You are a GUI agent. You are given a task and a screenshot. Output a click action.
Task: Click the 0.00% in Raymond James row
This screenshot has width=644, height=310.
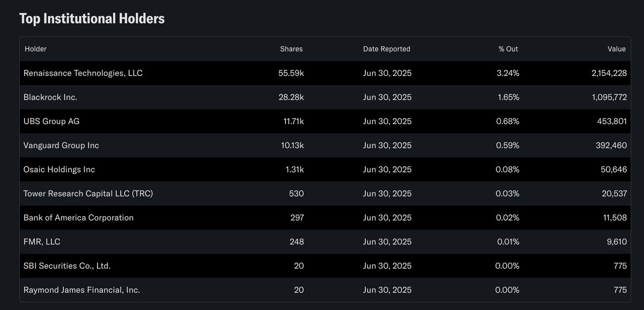[508, 290]
